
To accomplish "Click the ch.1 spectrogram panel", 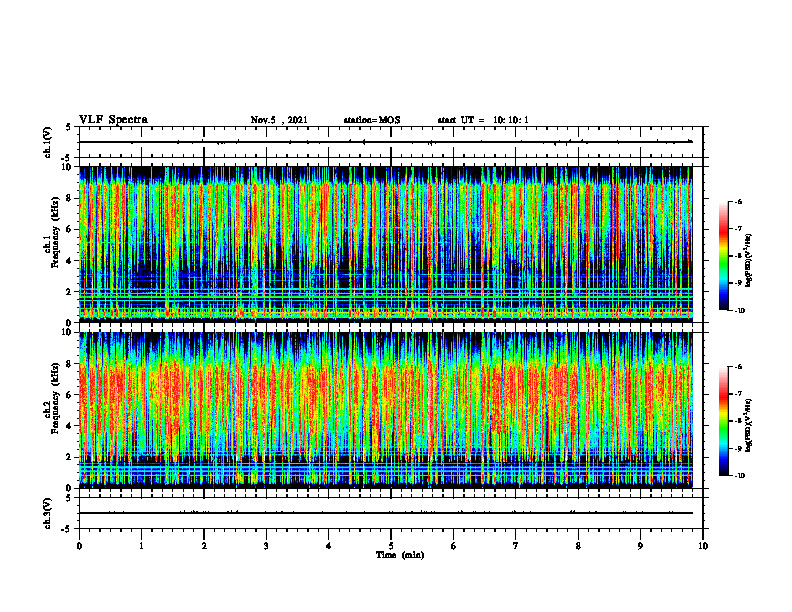I will point(386,244).
